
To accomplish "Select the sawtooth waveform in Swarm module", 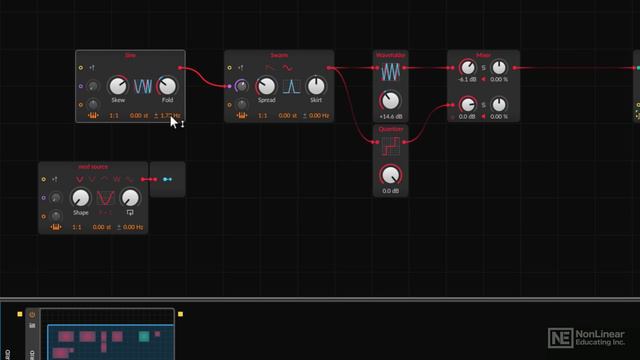I will [269, 68].
